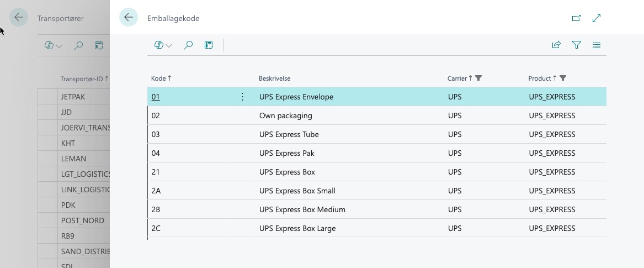Open Carrier column filter dropdown
This screenshot has width=644, height=268.
(x=478, y=78)
